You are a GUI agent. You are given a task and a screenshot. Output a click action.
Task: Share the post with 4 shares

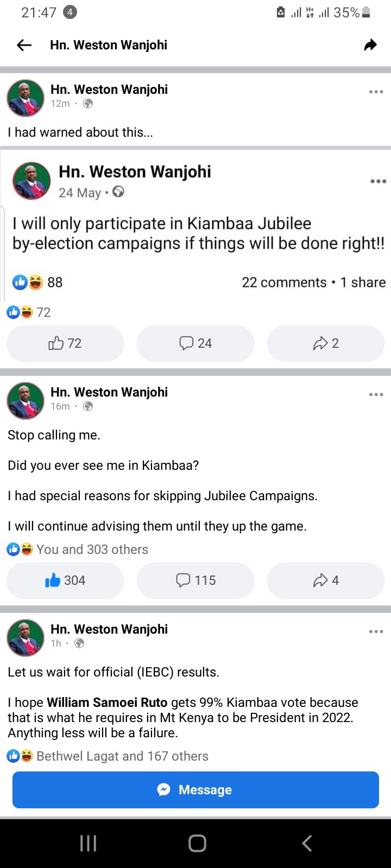(x=326, y=580)
